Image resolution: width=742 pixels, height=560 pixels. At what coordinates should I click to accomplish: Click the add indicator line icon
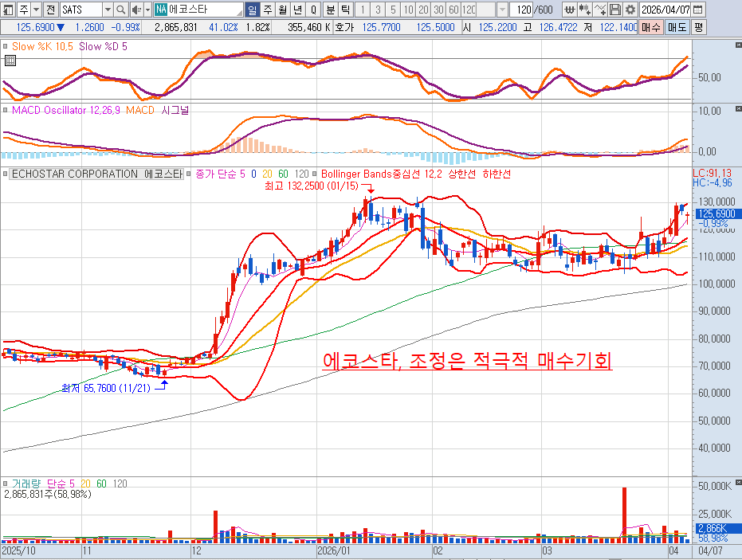point(599,10)
